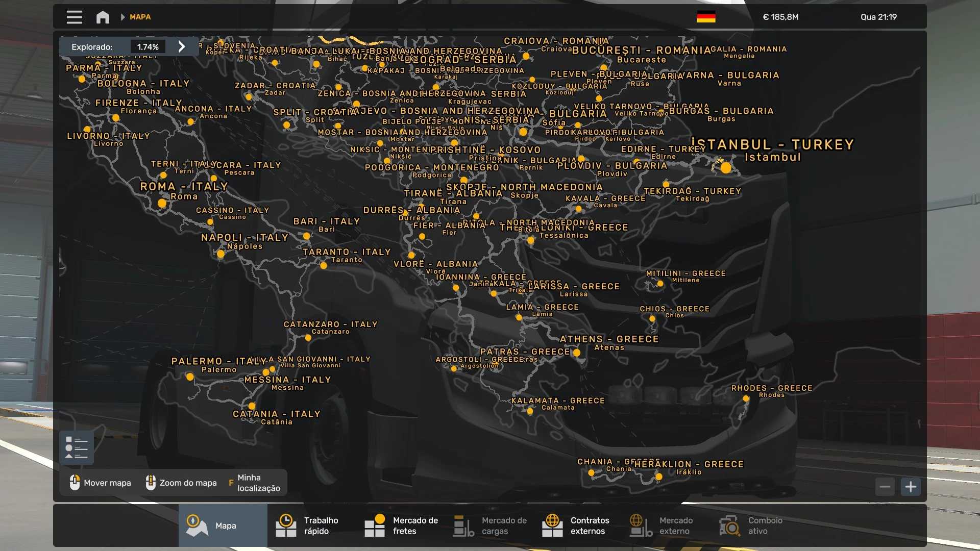Click the German flag language icon

[x=706, y=17]
